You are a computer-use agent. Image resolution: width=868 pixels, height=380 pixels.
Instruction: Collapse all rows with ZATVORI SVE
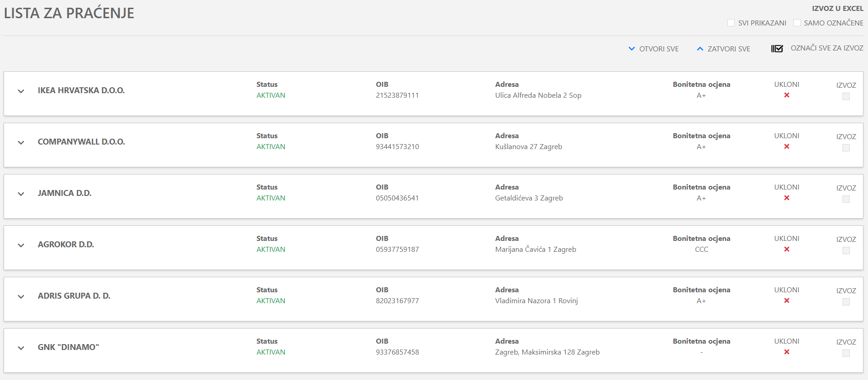click(x=723, y=49)
